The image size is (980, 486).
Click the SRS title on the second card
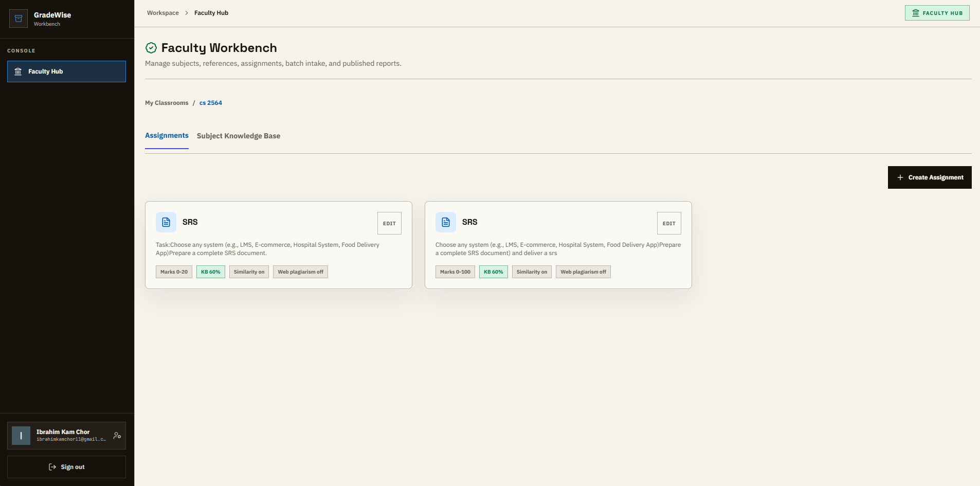(x=469, y=222)
